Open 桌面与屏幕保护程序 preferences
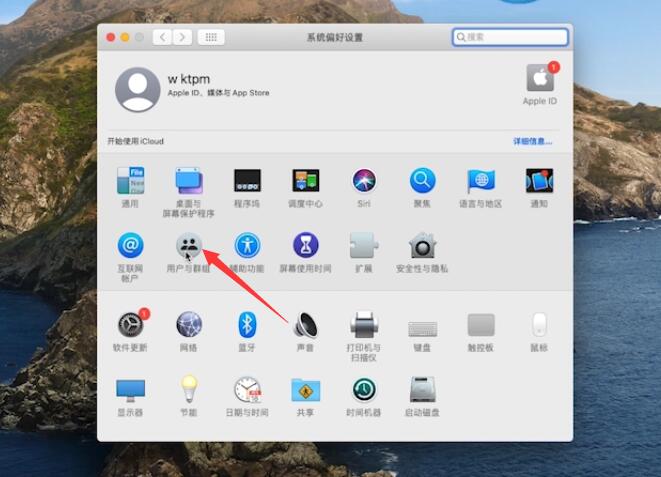This screenshot has height=477, width=661. pos(189,181)
